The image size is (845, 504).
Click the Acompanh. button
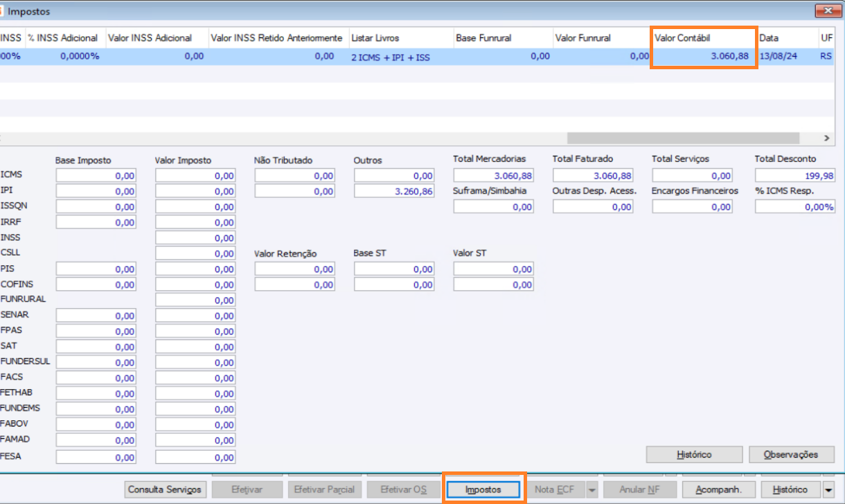point(718,489)
